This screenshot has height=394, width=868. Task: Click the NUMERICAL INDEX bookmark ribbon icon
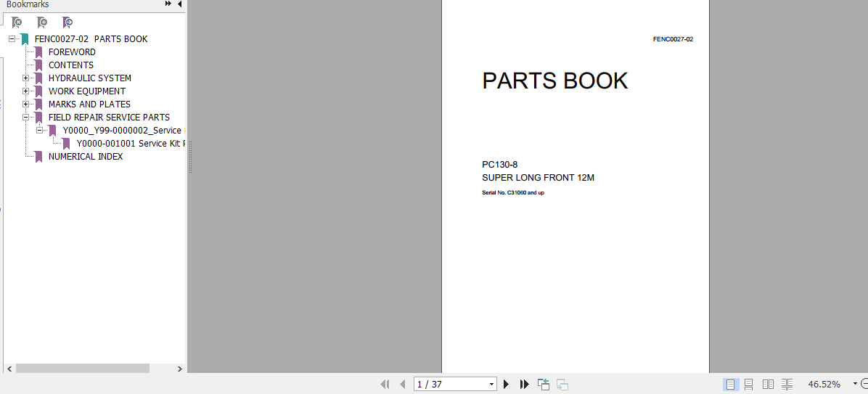point(38,157)
